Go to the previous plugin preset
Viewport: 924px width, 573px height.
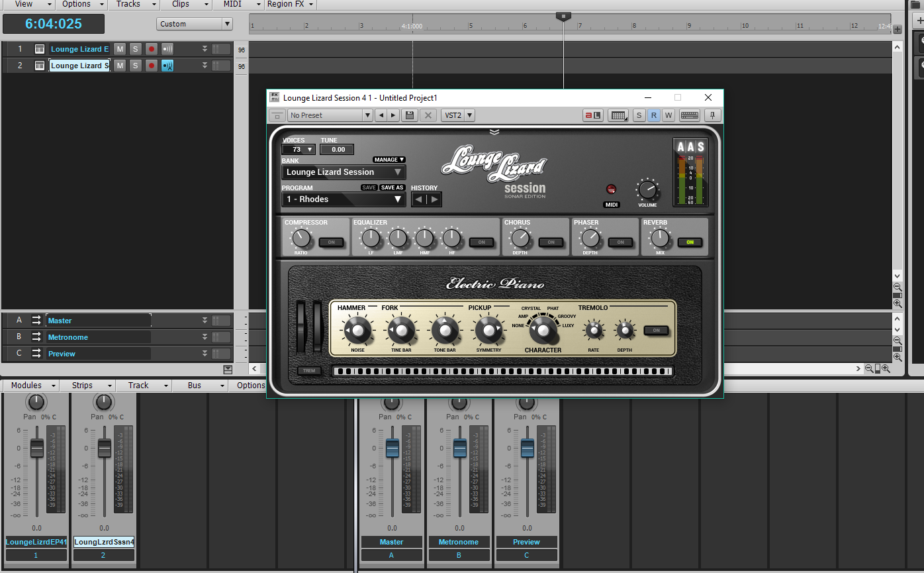[x=381, y=115]
